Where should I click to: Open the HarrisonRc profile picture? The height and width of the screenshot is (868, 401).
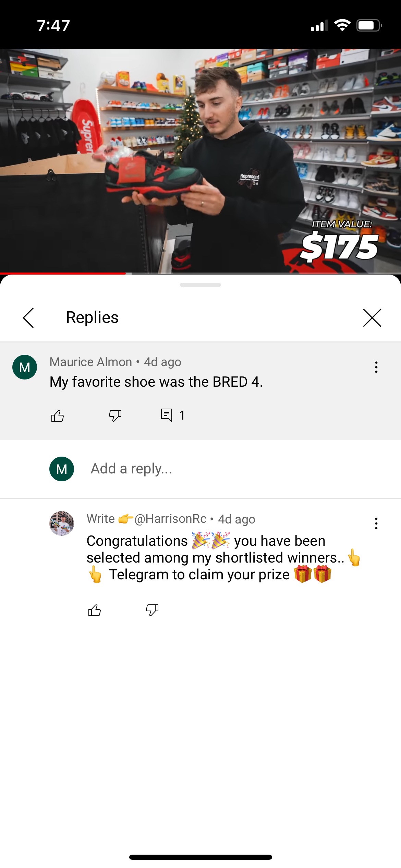(62, 523)
